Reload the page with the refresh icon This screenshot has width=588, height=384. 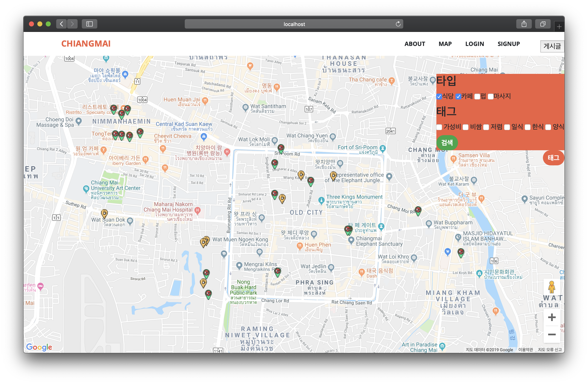pos(398,24)
